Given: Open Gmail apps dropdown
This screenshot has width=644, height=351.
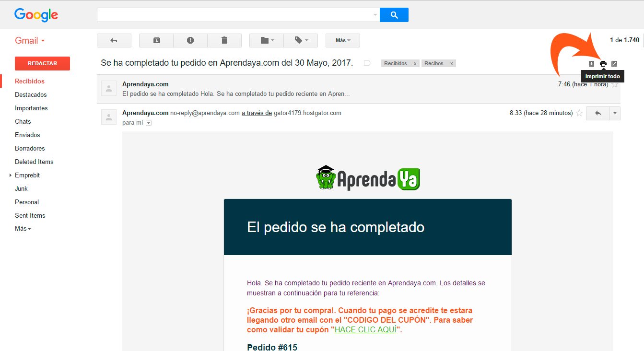Looking at the screenshot, I should tap(30, 41).
